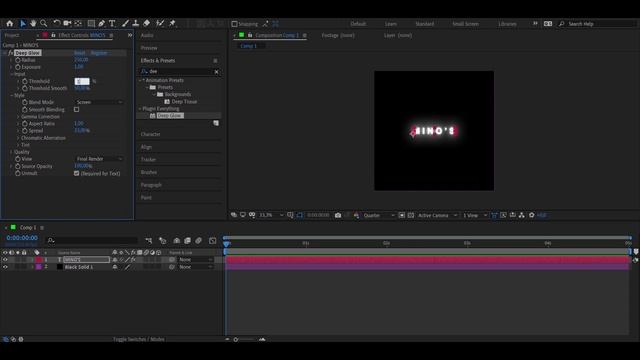Select the Unified Camera tool
The height and width of the screenshot is (360, 640).
pos(67,24)
